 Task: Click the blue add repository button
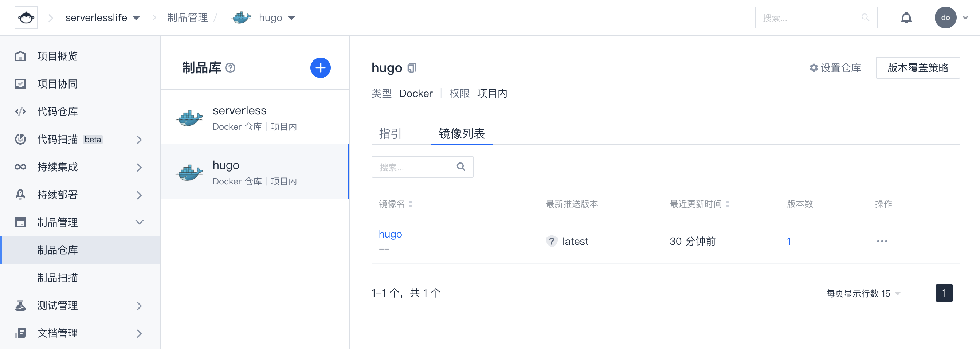coord(320,68)
